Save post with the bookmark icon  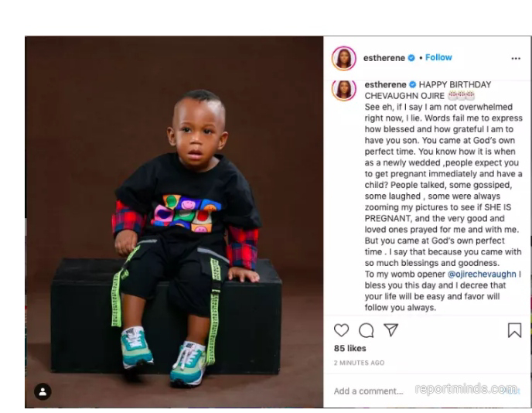pos(514,330)
